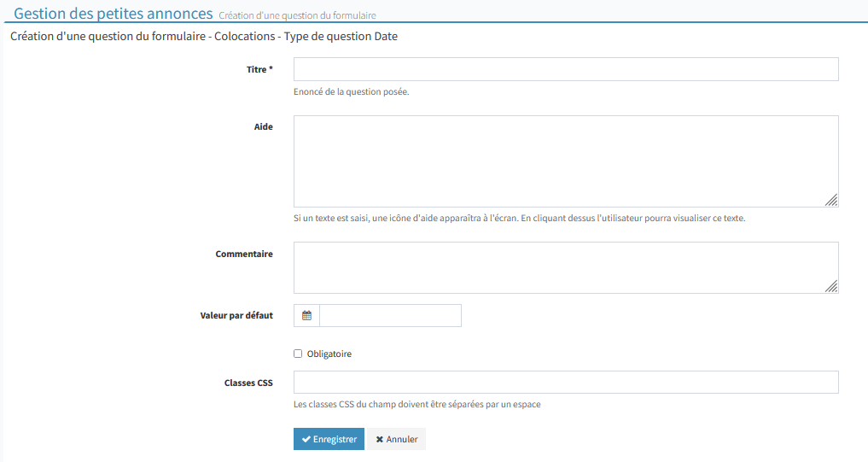868x462 pixels.
Task: Click the 'Gestion des petites annonces' heading
Action: (114, 14)
